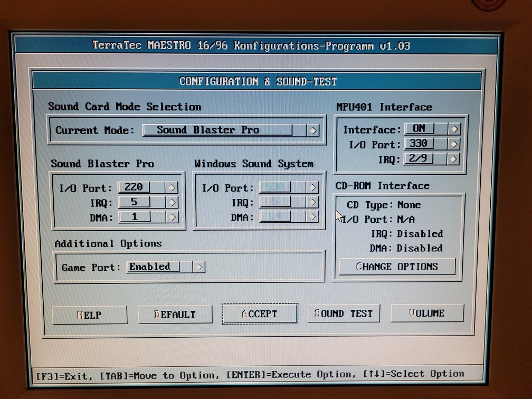
Task: Click the 'Windows Sound System' heading
Action: click(254, 164)
